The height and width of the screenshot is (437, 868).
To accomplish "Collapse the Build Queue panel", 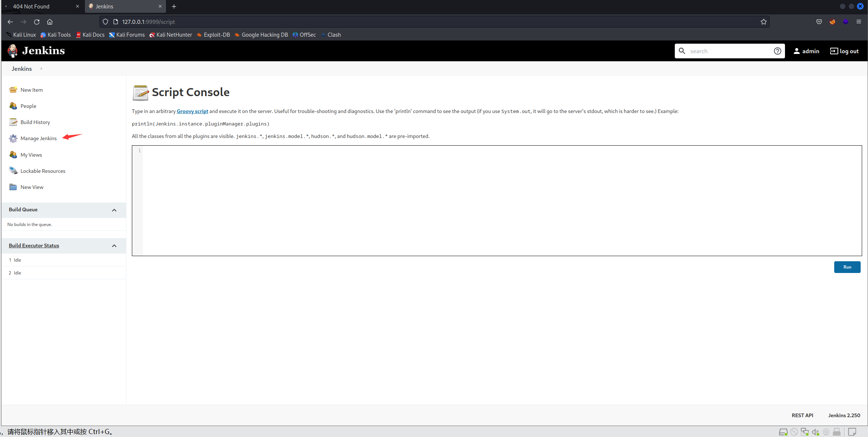I will (x=114, y=210).
